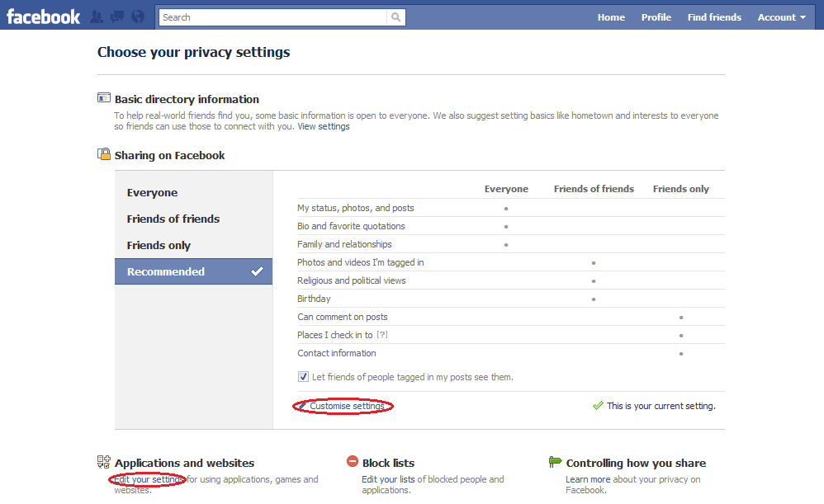
Task: Click the white checkmark on Recommended
Action: pos(257,271)
